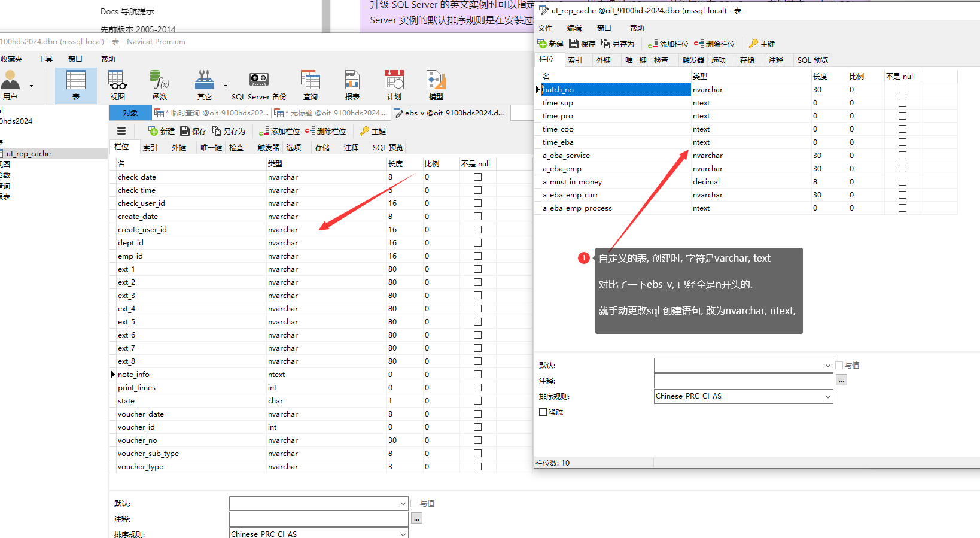Open the 视图 view tool
980x538 pixels.
coord(117,84)
